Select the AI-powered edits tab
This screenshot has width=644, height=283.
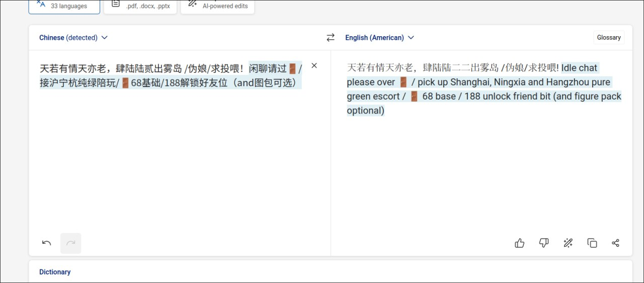pyautogui.click(x=217, y=6)
